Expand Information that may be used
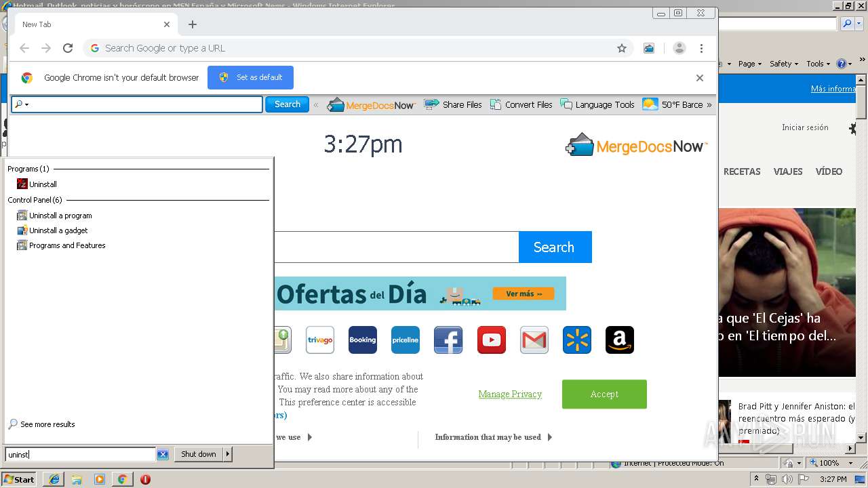This screenshot has width=868, height=488. click(494, 437)
